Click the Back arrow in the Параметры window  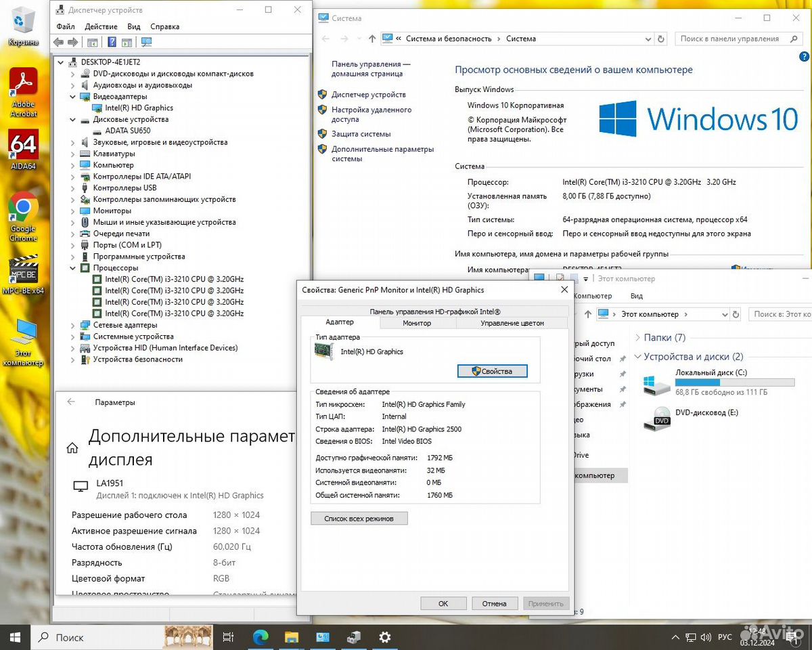tap(71, 402)
